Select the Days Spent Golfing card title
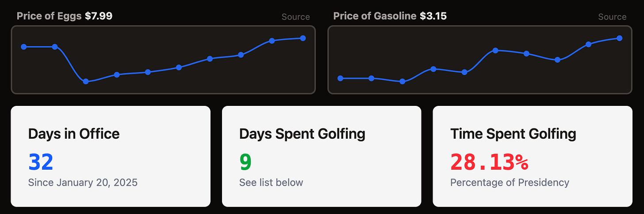Viewport: 644px width, 214px height. [x=302, y=133]
